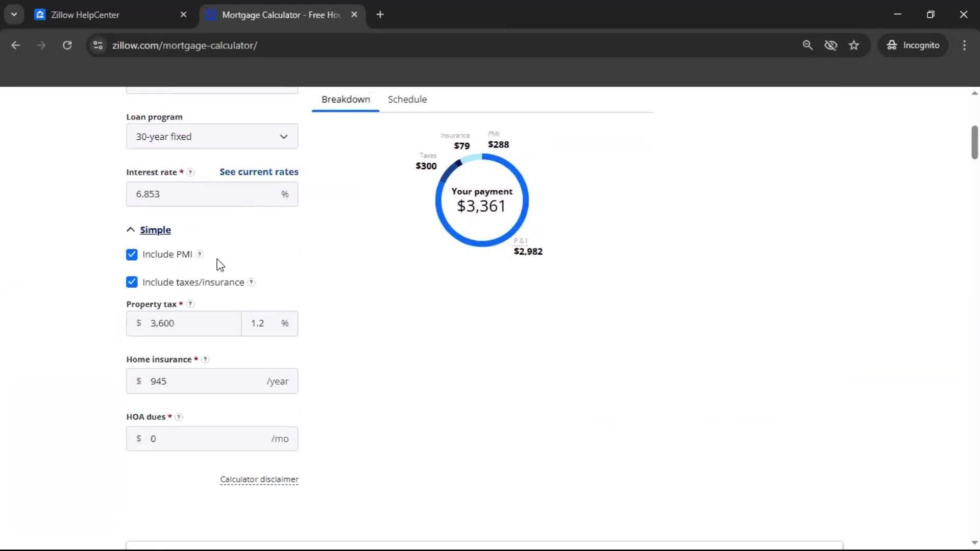
Task: Open the browser three-dot menu
Action: [964, 45]
